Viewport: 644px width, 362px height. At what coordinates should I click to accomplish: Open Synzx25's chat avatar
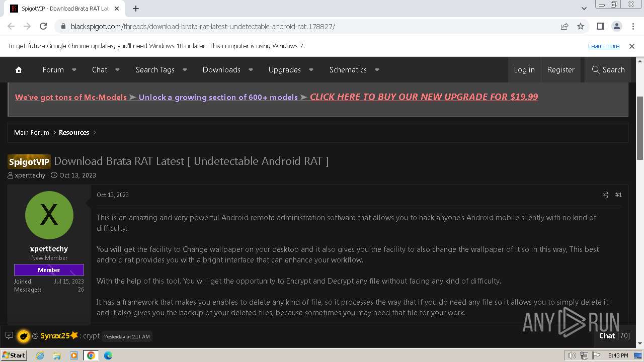pos(23,336)
